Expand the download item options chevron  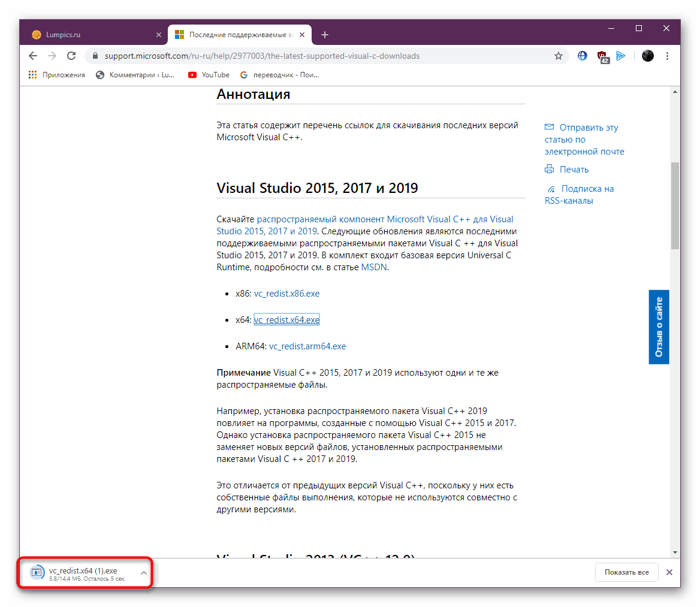coord(143,573)
